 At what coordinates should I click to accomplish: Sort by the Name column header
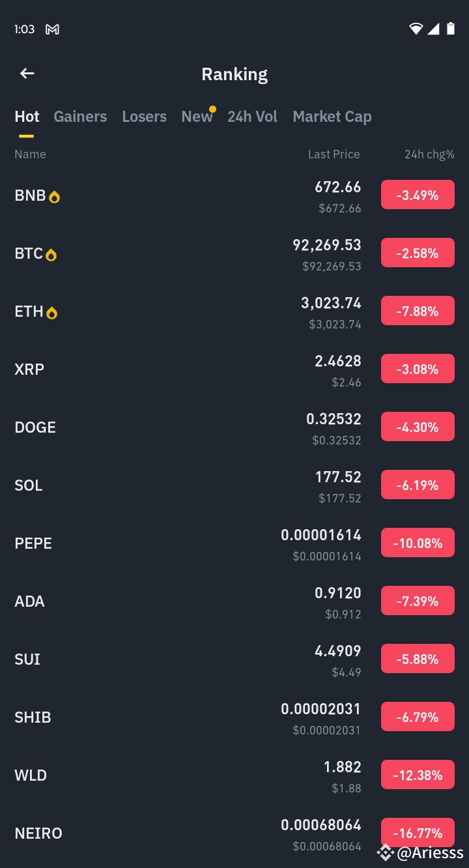[x=30, y=154]
